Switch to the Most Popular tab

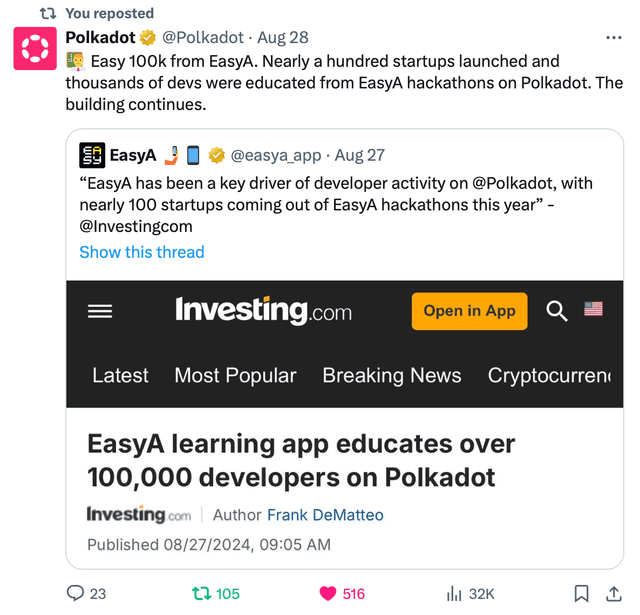[235, 376]
